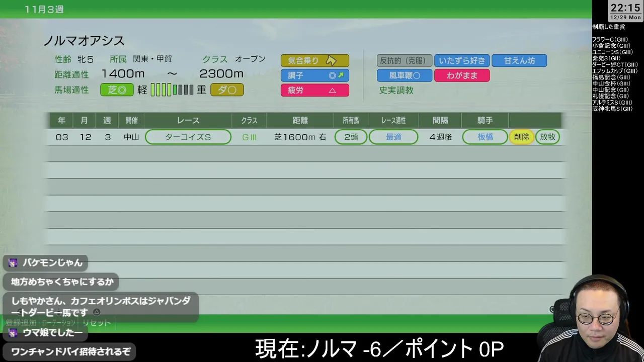Select the いたずら好き trait tag

[462, 60]
